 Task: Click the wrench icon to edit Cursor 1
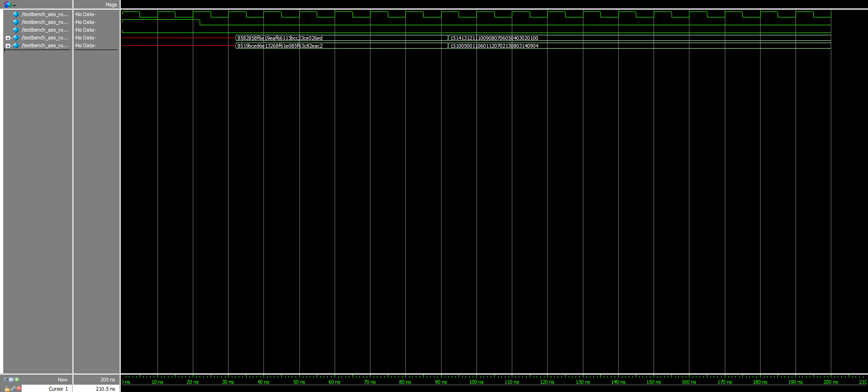tap(13, 388)
